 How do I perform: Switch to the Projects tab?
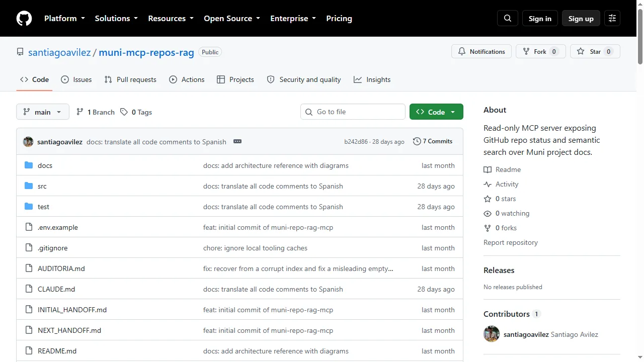click(x=235, y=79)
